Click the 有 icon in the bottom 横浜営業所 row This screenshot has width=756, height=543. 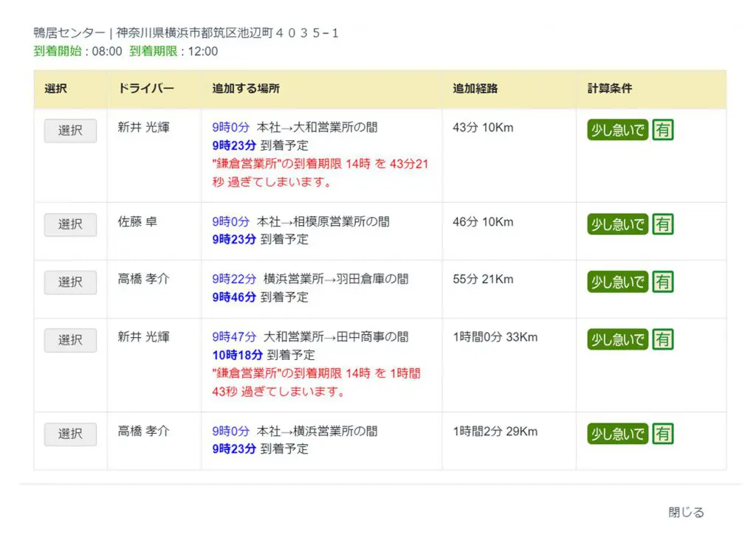tap(662, 434)
